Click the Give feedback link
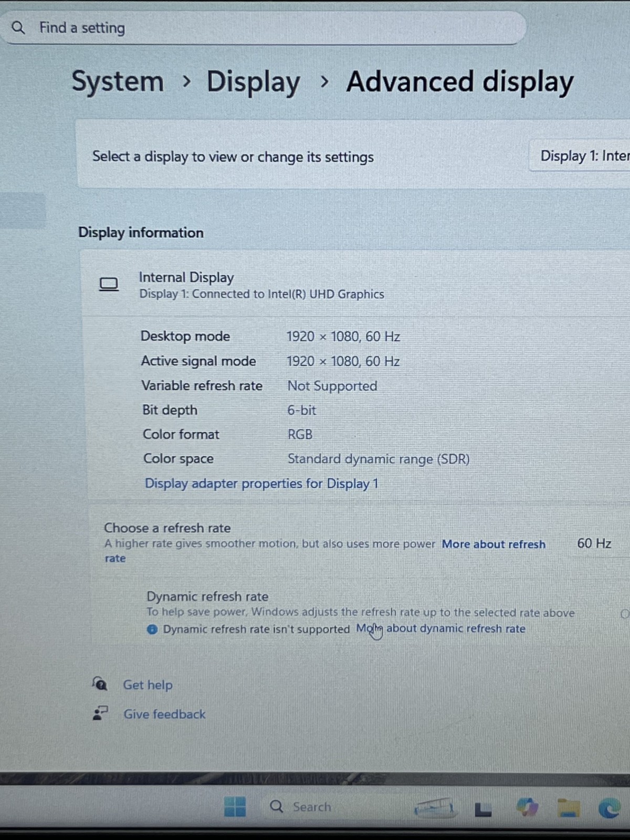Viewport: 630px width, 840px height. pyautogui.click(x=164, y=714)
